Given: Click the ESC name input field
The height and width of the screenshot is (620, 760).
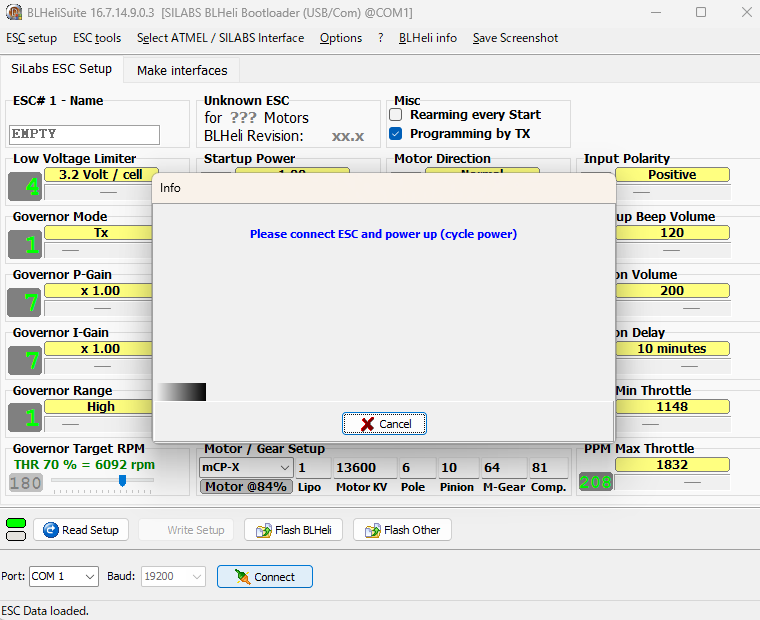Looking at the screenshot, I should (84, 134).
